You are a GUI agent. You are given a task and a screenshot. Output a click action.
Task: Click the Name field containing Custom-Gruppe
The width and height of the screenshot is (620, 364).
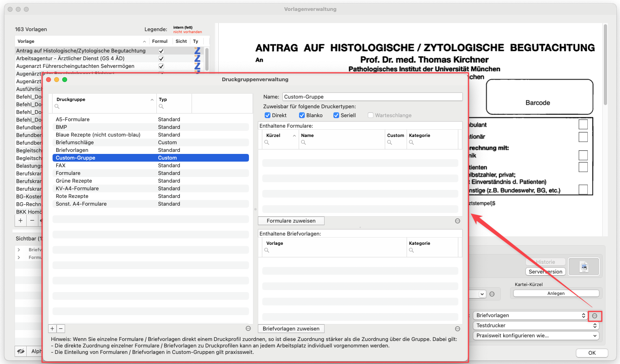tap(372, 97)
